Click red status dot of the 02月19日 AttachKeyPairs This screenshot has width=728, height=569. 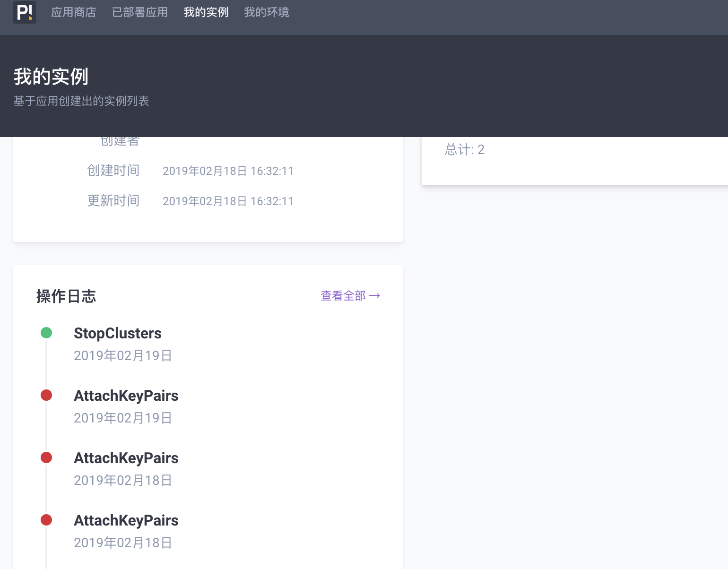(46, 395)
